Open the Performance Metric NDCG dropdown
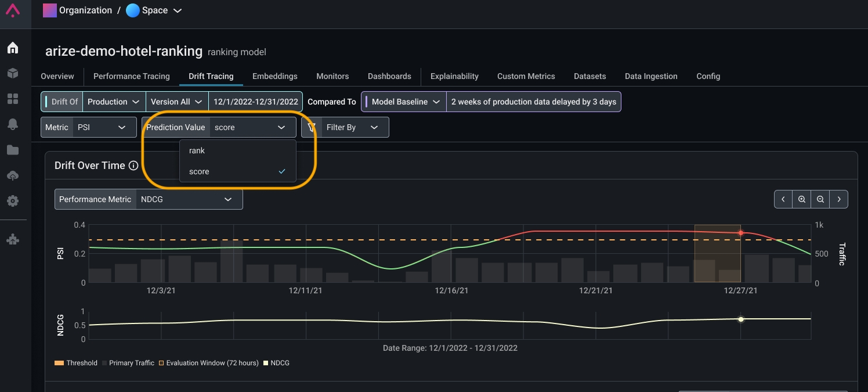The height and width of the screenshot is (392, 868). 149,199
